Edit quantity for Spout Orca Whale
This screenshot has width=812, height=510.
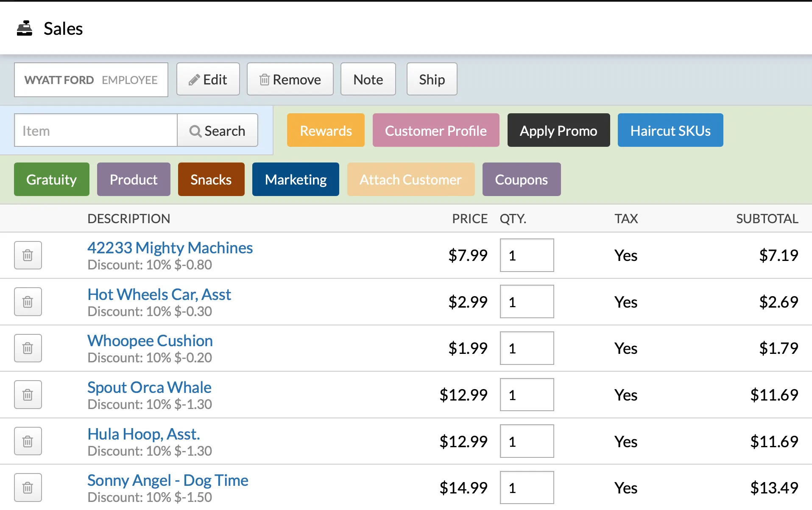point(527,395)
